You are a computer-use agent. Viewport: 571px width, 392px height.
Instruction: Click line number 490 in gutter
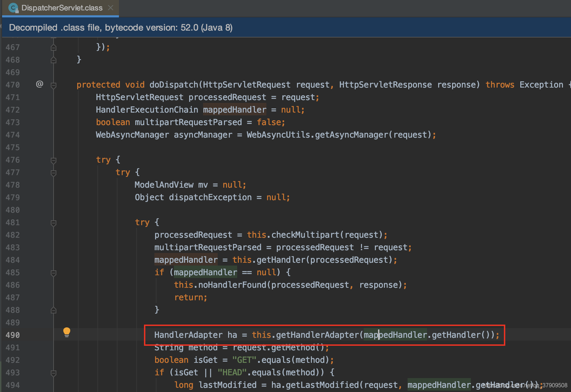point(13,335)
